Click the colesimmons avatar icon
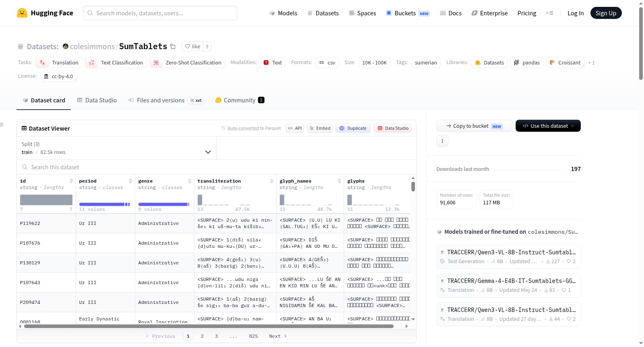 [x=66, y=46]
